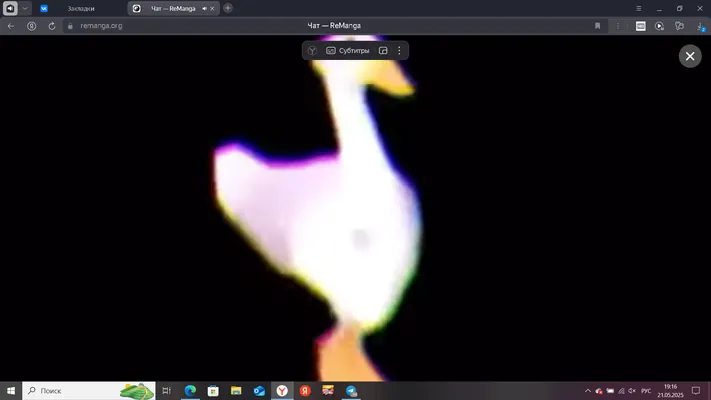The image size is (711, 400).
Task: Open the pinned VK tab
Action: (44, 9)
